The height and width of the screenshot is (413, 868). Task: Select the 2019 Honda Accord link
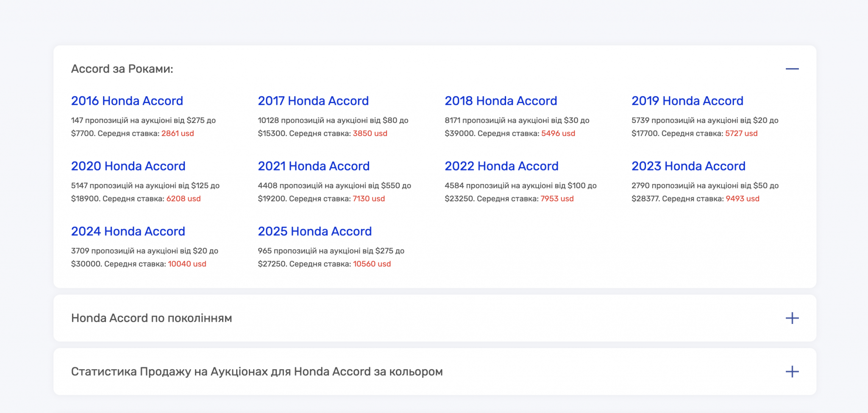click(687, 101)
